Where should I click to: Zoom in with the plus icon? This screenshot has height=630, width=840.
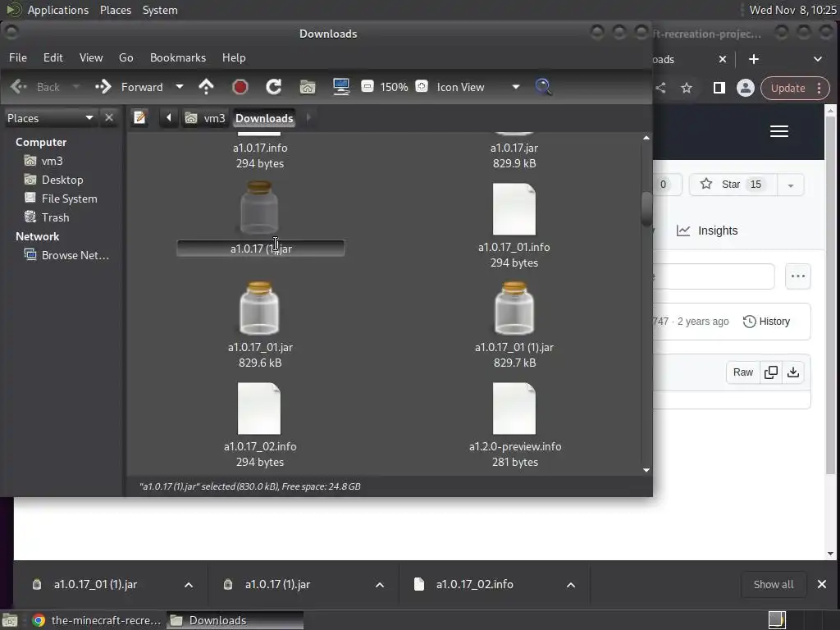422,86
